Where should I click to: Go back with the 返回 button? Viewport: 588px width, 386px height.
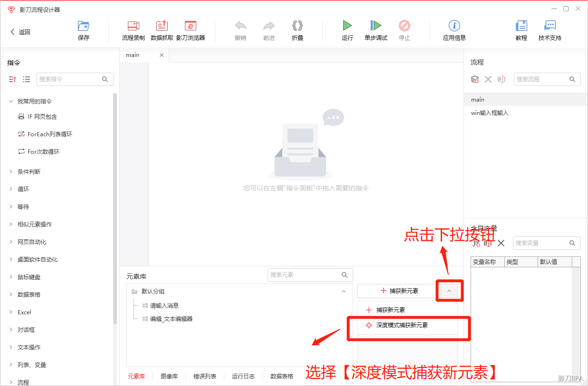[20, 32]
